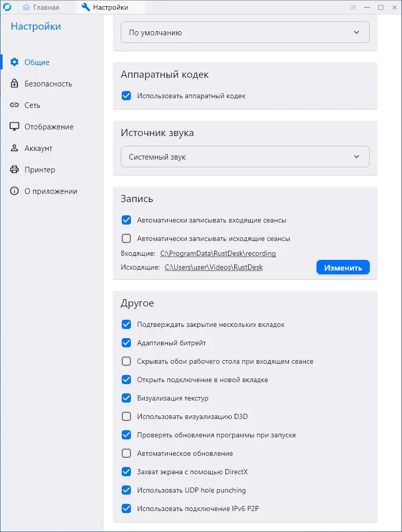Open the C:\ProgramData\RustDesk\recording path link
402x532 pixels.
point(218,253)
